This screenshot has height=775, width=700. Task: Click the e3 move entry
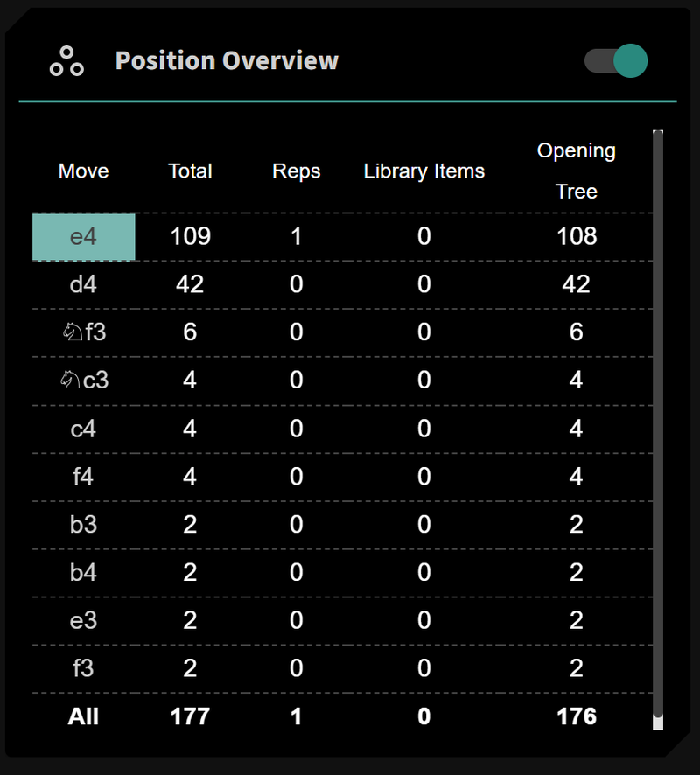(83, 621)
